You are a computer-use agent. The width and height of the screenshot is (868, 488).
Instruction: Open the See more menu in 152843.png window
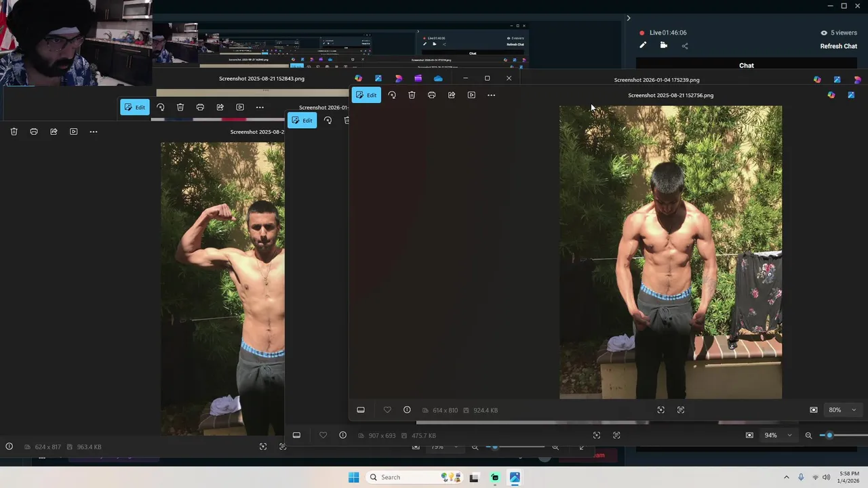(260, 107)
